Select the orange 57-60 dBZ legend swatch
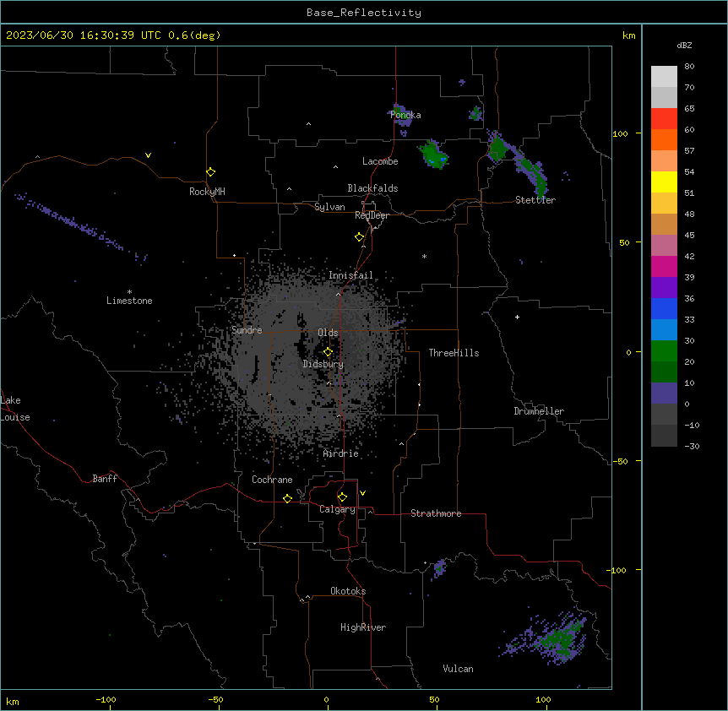 pos(664,139)
